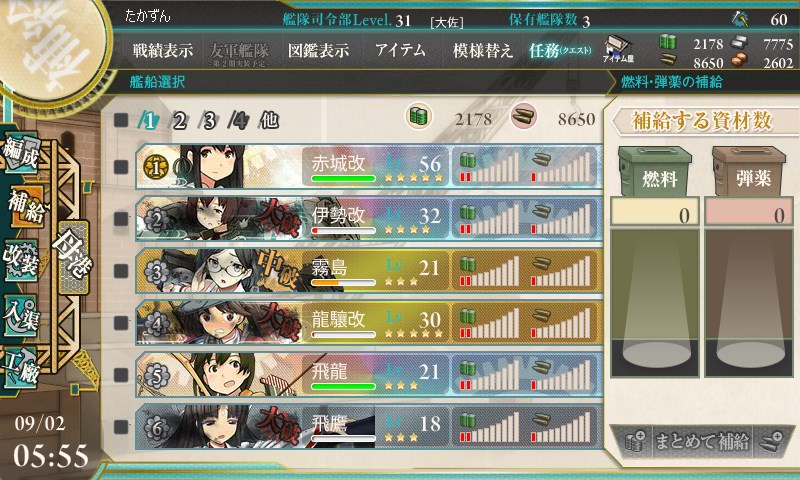Select the 龍驤改 ship row
This screenshot has width=800, height=480.
369,322
